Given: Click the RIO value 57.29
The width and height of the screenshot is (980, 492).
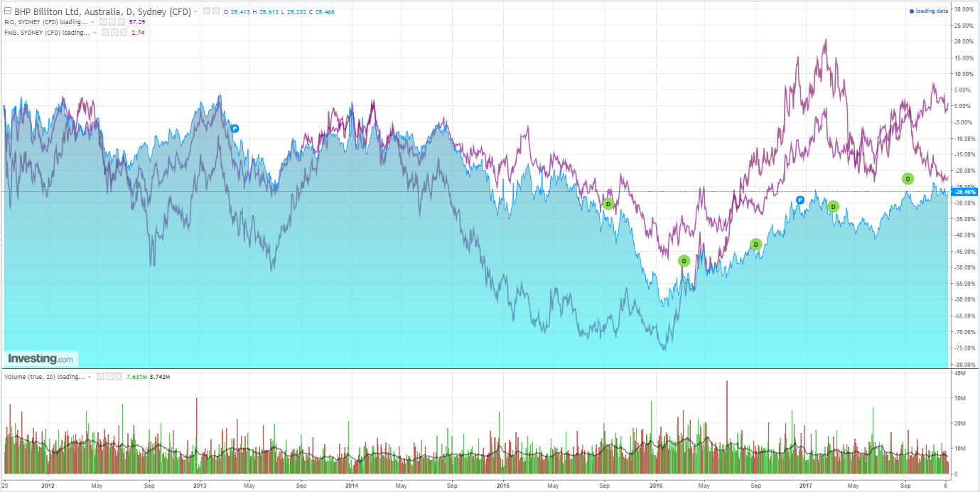Looking at the screenshot, I should (x=137, y=22).
